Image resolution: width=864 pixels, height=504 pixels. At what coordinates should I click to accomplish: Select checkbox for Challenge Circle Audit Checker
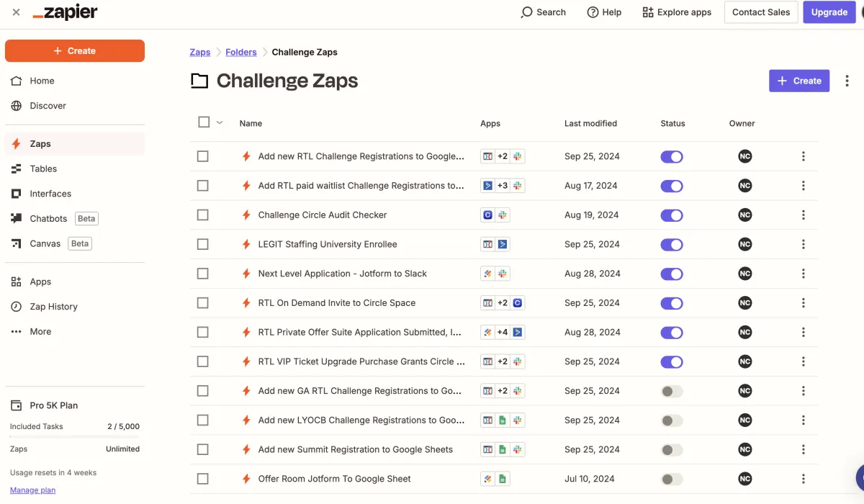(203, 215)
